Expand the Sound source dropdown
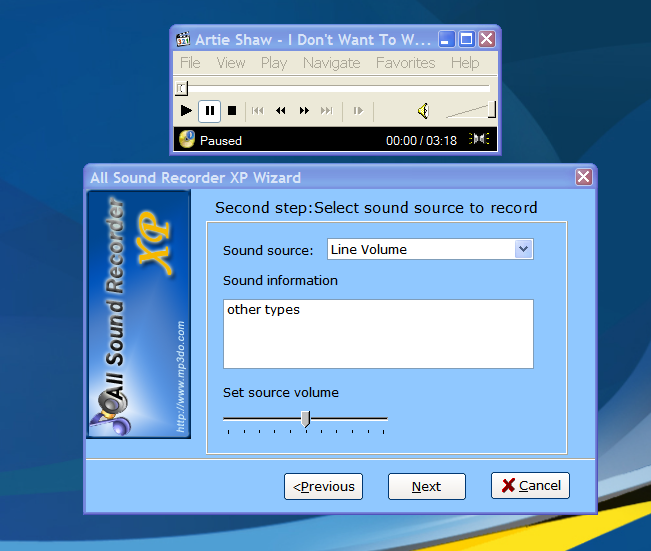This screenshot has height=551, width=651. [x=523, y=249]
